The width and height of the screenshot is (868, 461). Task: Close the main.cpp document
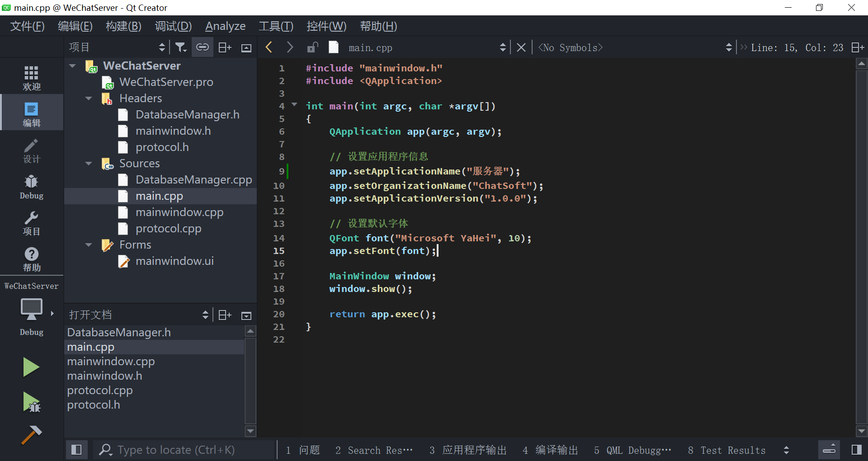521,47
